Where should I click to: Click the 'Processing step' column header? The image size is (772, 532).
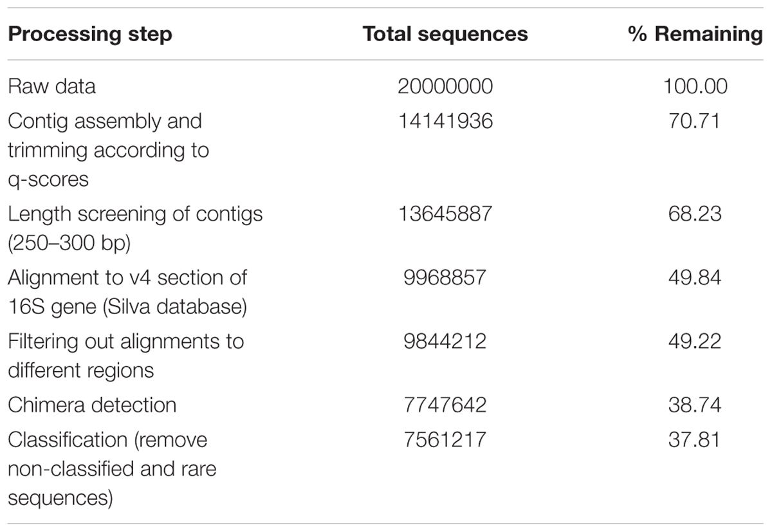pyautogui.click(x=90, y=34)
